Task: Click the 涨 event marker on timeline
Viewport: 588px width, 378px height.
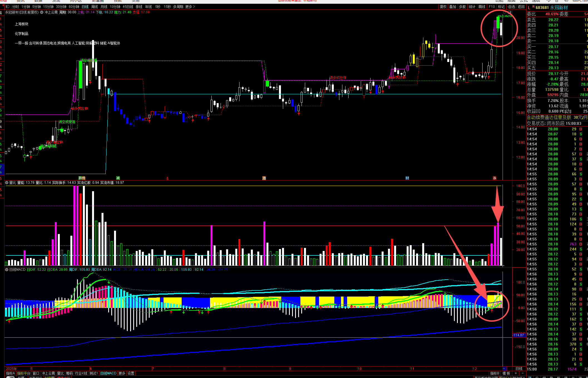Action: (495, 178)
